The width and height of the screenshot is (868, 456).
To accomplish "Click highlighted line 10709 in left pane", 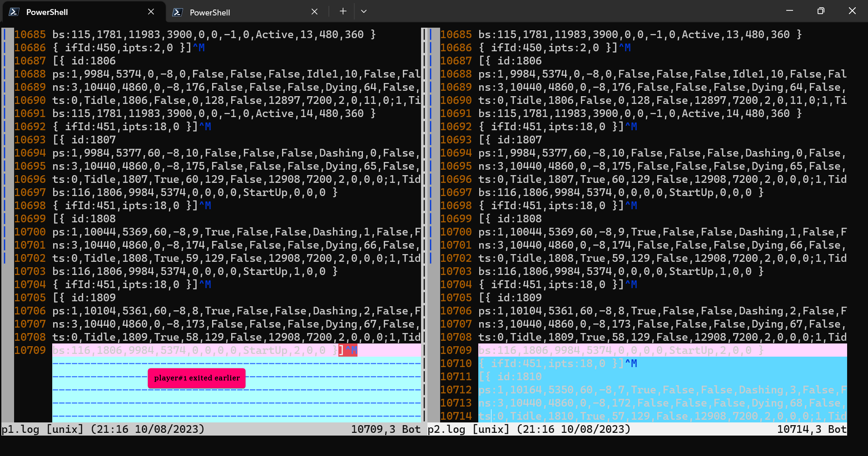I will pos(237,350).
